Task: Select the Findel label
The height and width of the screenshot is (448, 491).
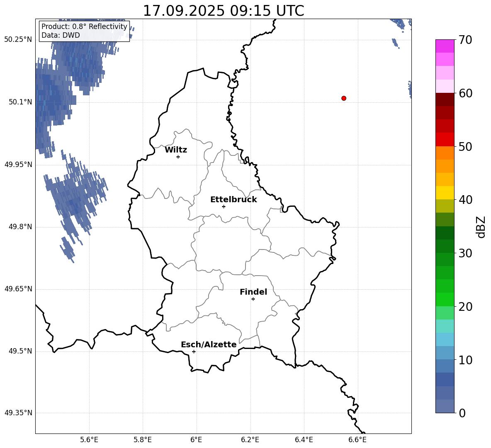Action: coord(253,292)
